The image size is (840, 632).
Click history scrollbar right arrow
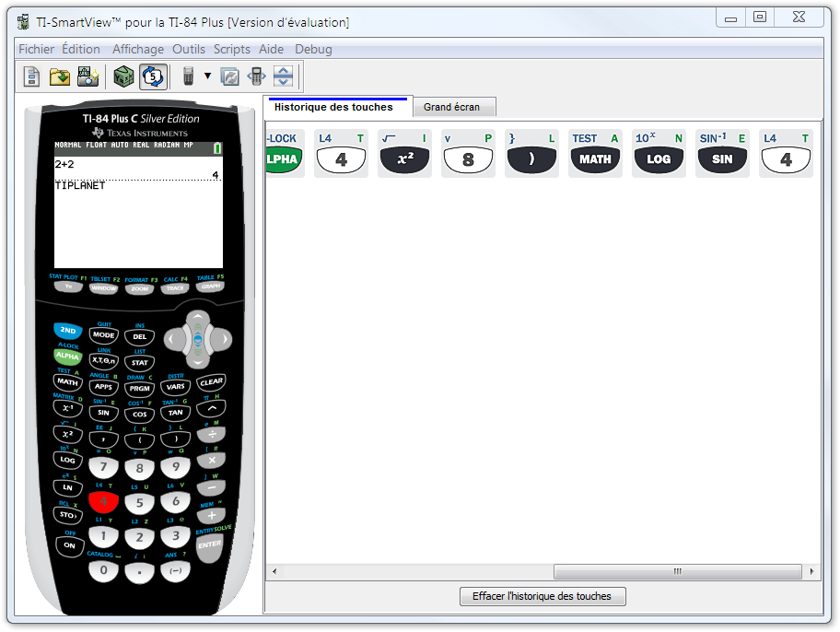tap(812, 571)
